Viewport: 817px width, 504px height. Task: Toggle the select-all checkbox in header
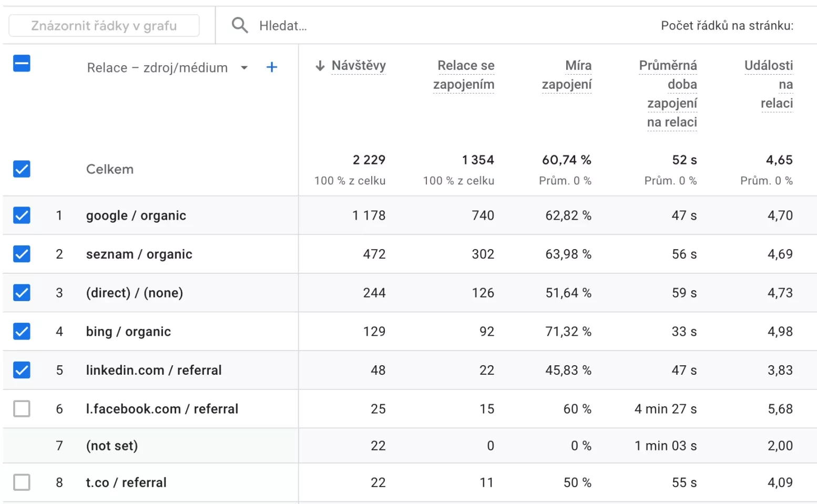pyautogui.click(x=22, y=64)
